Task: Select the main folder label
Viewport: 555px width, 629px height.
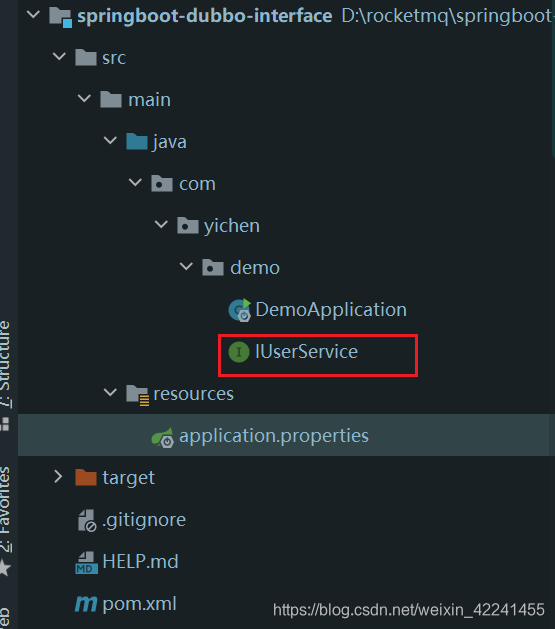Action: click(149, 99)
